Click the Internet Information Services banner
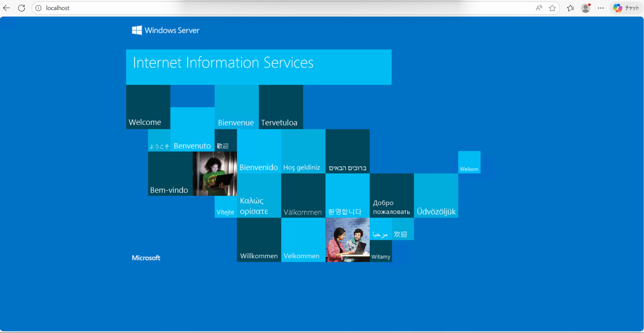The height and width of the screenshot is (333, 644). [259, 67]
